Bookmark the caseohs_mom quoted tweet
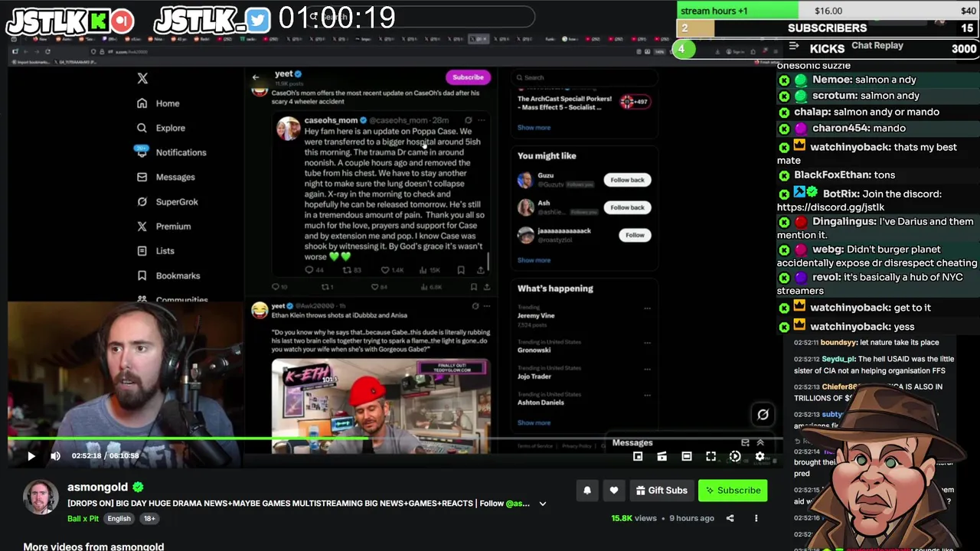The width and height of the screenshot is (980, 551). tap(460, 270)
